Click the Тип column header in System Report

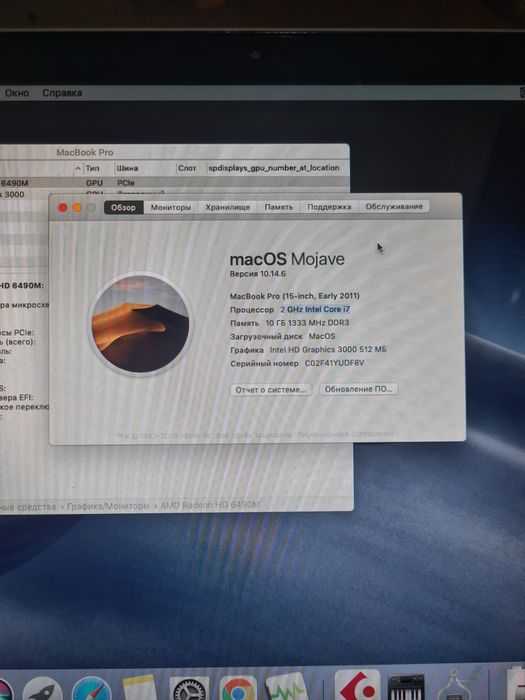[92, 168]
